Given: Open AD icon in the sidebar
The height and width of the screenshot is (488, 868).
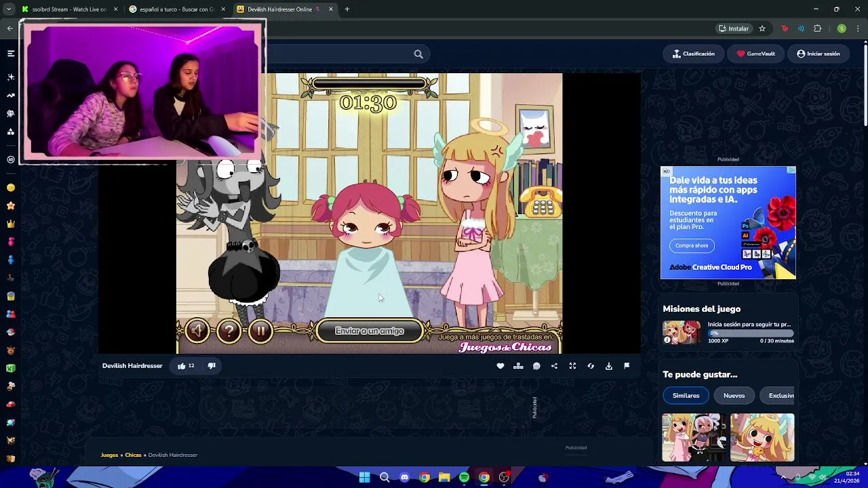Looking at the screenshot, I should click(x=11, y=160).
